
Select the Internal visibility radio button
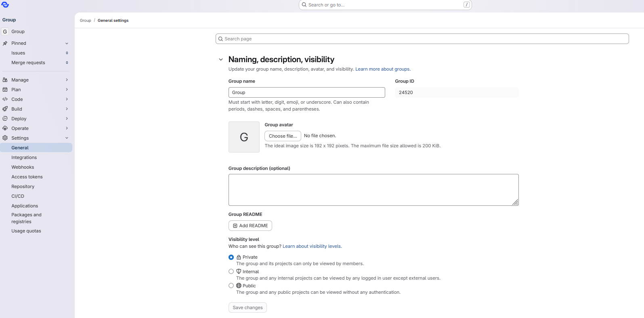coord(231,272)
